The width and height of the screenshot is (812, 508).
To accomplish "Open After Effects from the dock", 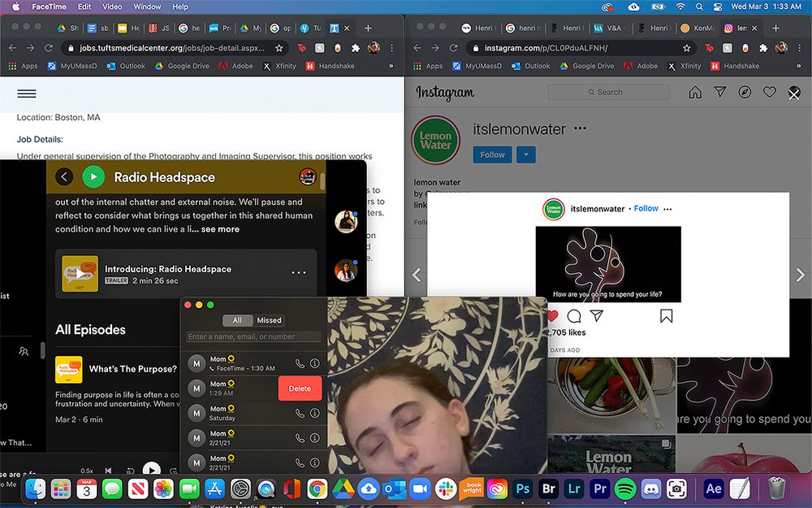I will point(714,488).
